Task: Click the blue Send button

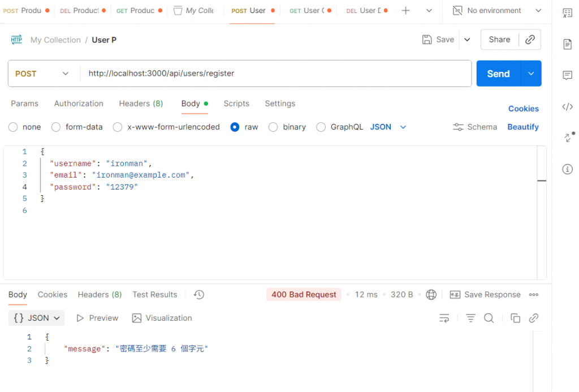Action: tap(498, 74)
